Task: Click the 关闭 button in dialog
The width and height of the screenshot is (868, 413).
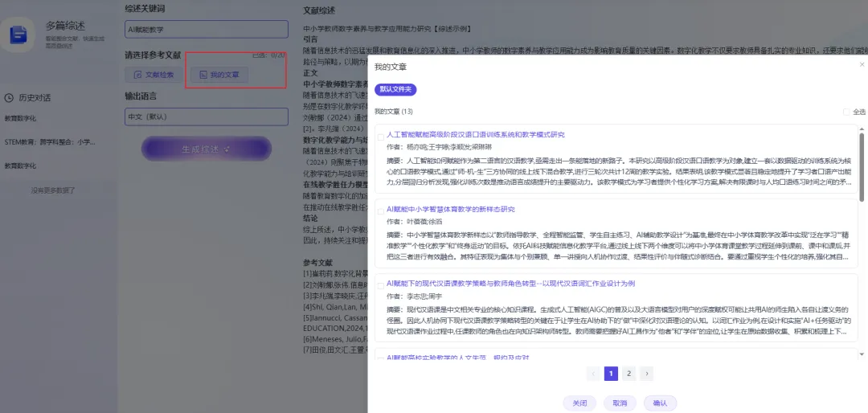Action: pos(579,403)
